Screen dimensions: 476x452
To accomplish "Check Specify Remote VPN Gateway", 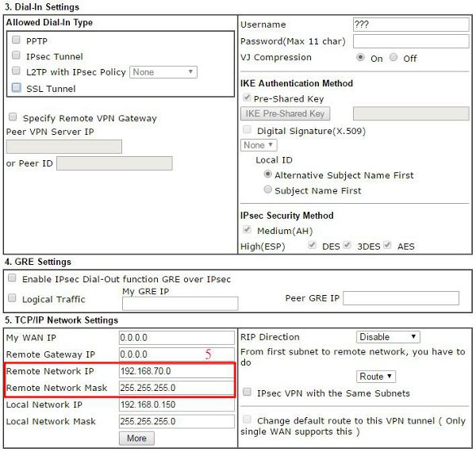I will coord(13,117).
